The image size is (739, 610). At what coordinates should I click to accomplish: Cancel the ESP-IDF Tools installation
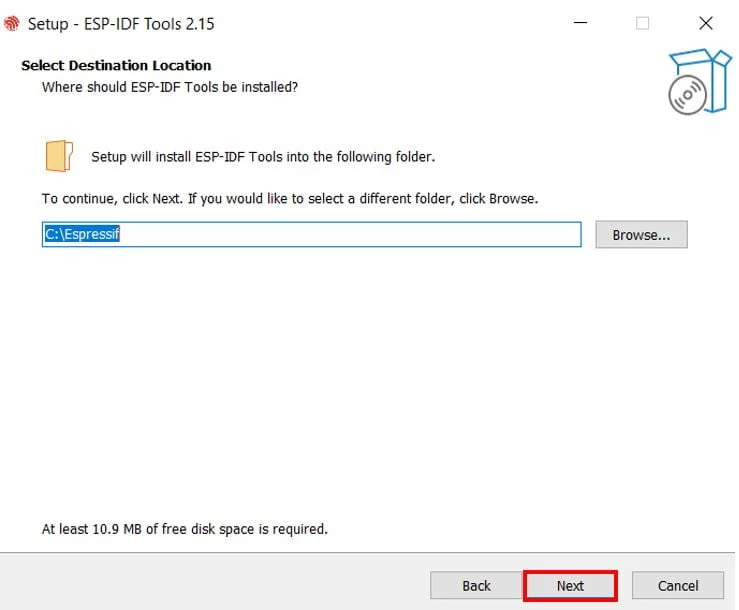point(678,585)
